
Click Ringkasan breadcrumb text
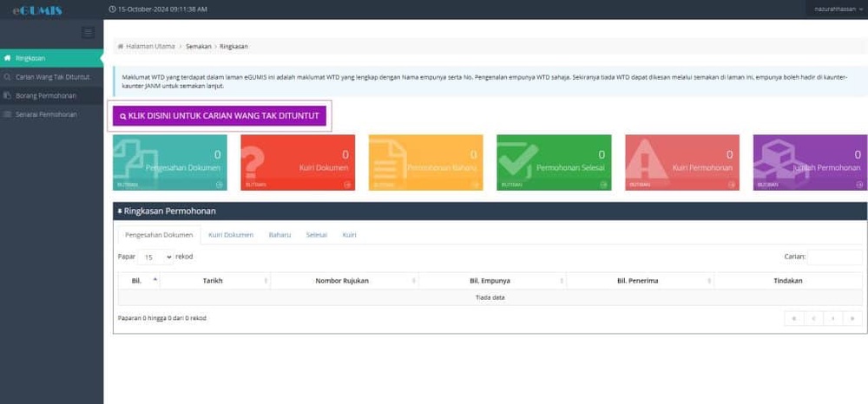(x=233, y=47)
